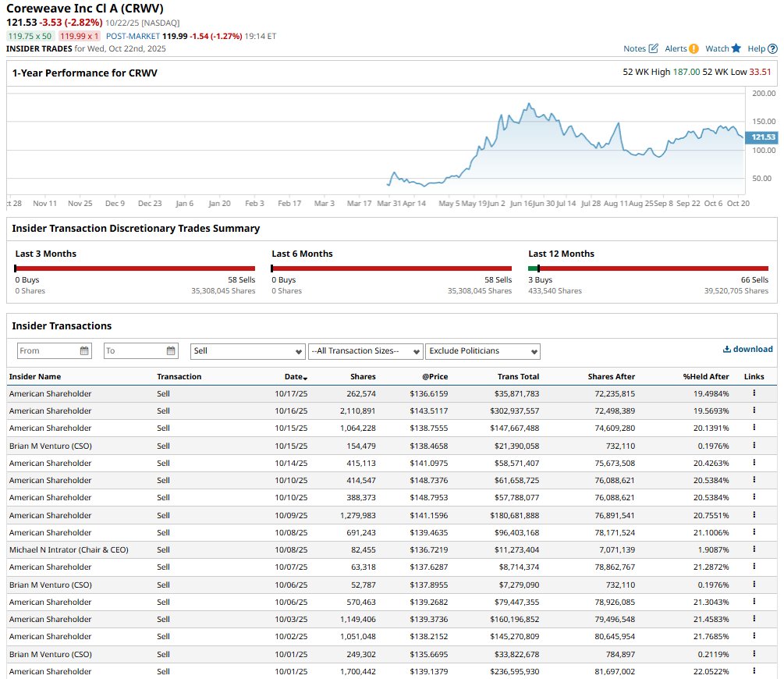Sort by Trans Total column header
784x679 pixels.
[x=518, y=377]
